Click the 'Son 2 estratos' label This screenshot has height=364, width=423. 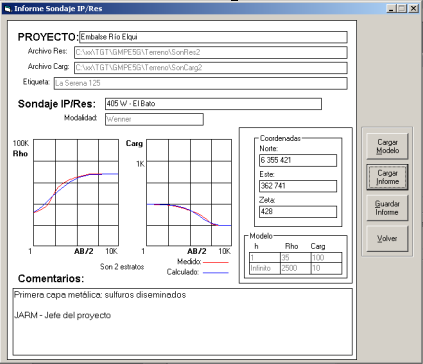(122, 267)
